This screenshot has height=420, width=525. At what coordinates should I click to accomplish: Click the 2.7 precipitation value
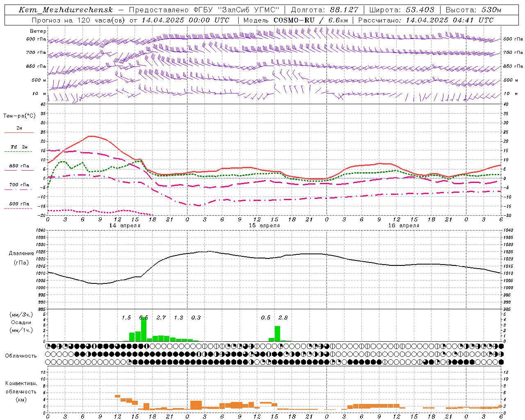coord(161,317)
